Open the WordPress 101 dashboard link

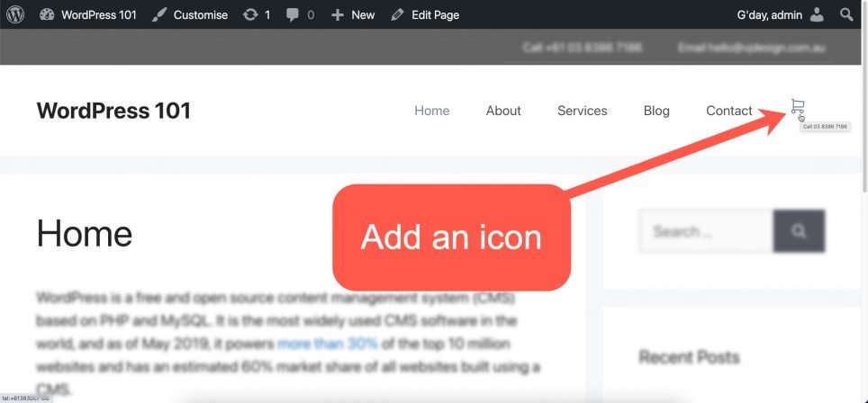tap(88, 15)
